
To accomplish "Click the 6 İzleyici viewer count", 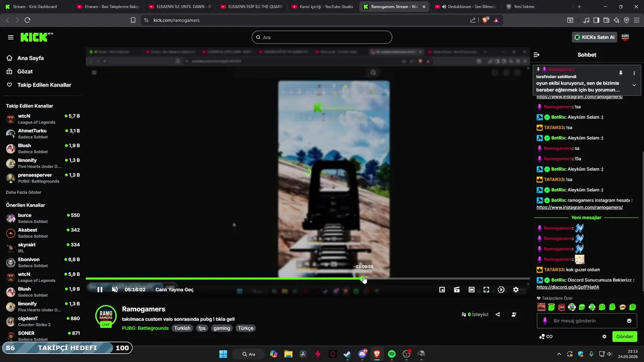I will click(475, 314).
